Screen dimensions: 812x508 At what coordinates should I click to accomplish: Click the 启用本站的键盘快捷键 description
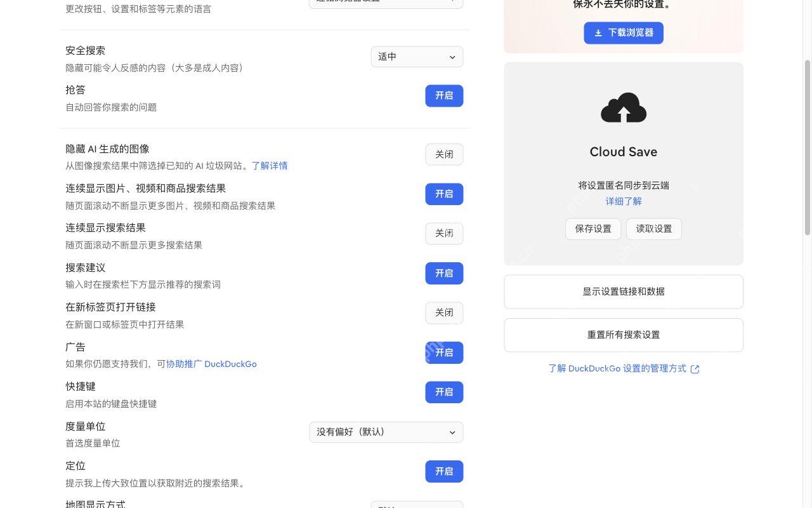tap(111, 404)
